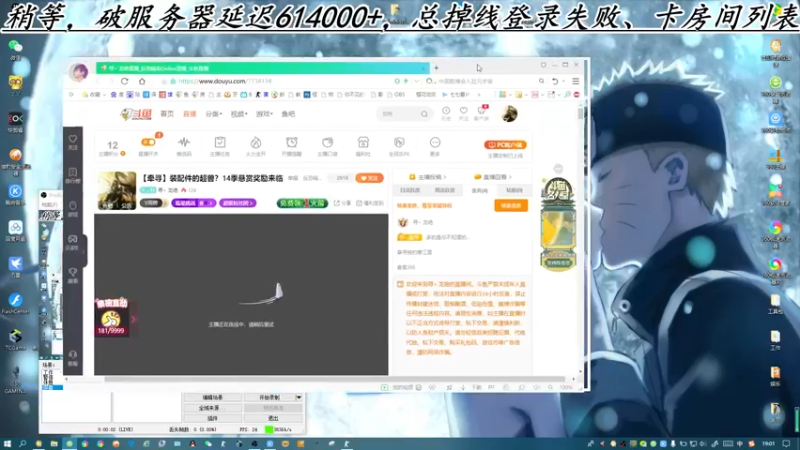Click the orange 关注 follow button
This screenshot has width=800, height=450.
[369, 178]
